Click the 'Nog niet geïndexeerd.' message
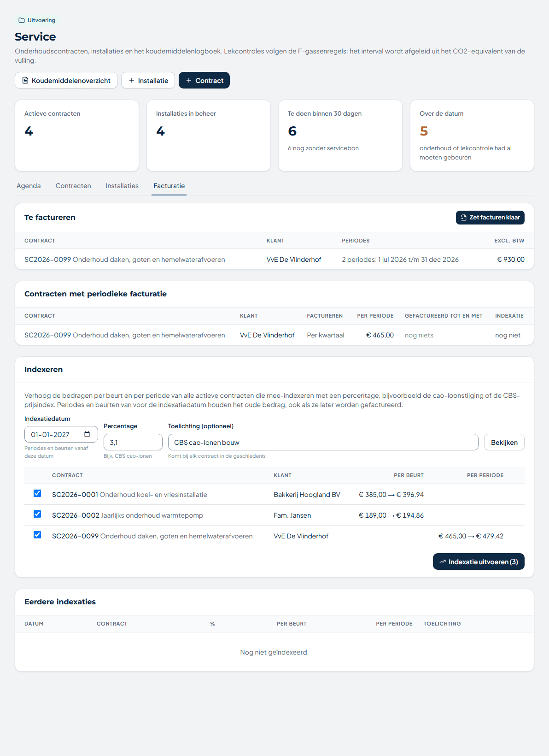 [274, 652]
